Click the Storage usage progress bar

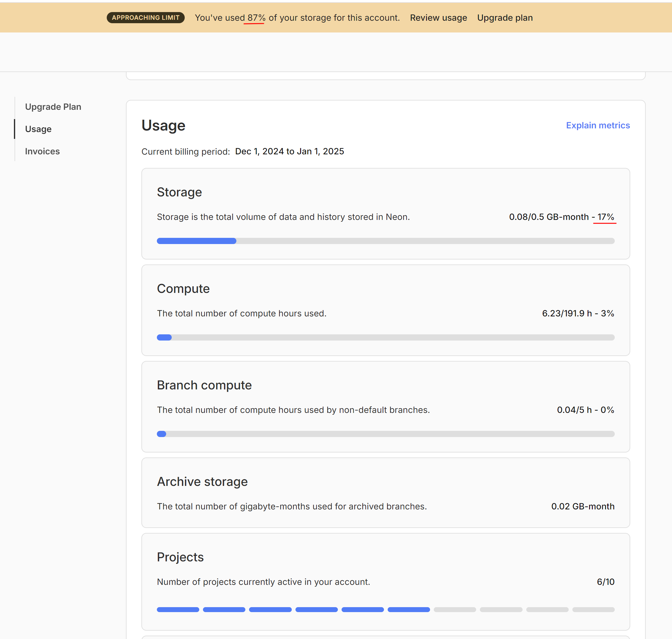(x=385, y=241)
